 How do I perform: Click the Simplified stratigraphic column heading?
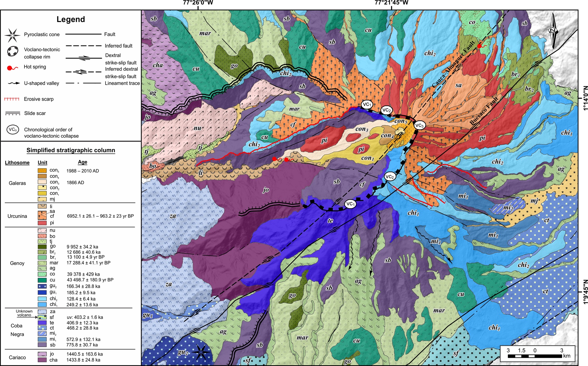click(71, 150)
